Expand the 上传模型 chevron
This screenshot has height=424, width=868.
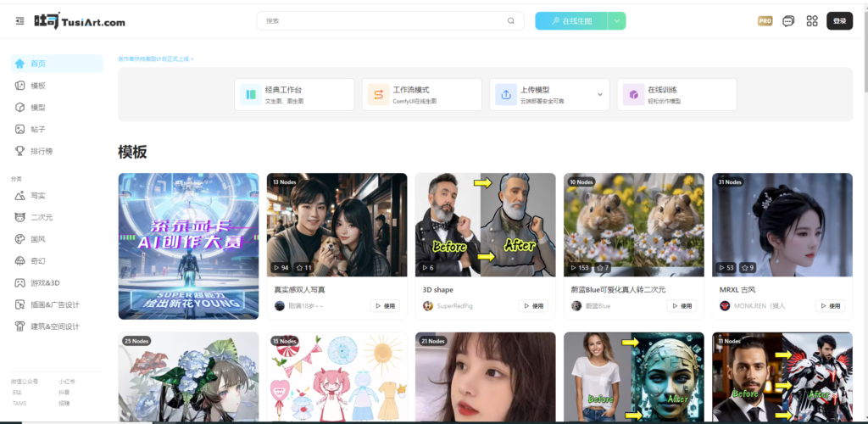click(600, 95)
